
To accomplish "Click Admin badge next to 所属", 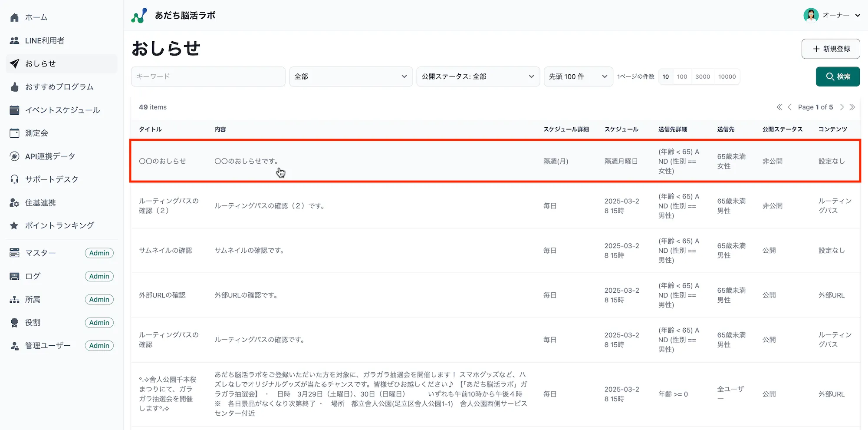I will [x=99, y=300].
